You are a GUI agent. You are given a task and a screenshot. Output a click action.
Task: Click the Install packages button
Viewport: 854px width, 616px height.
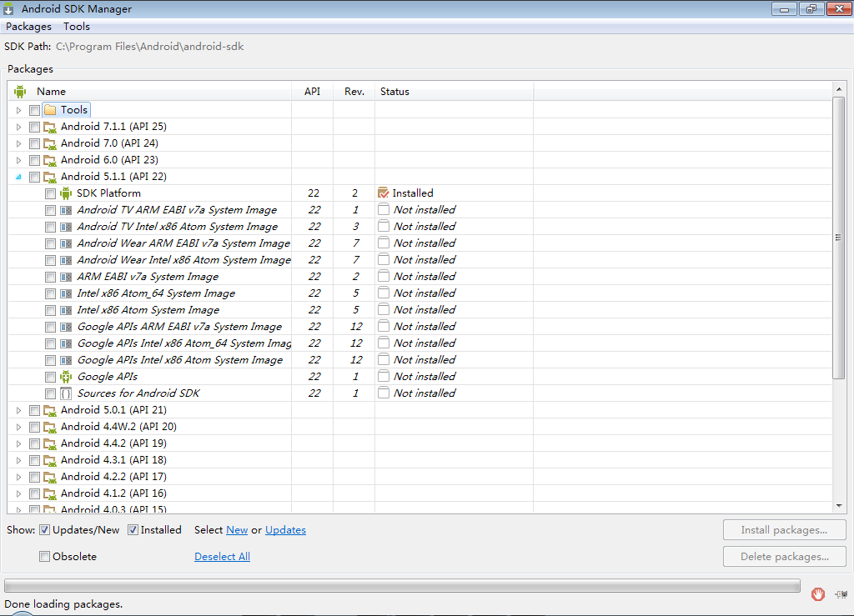click(x=784, y=530)
